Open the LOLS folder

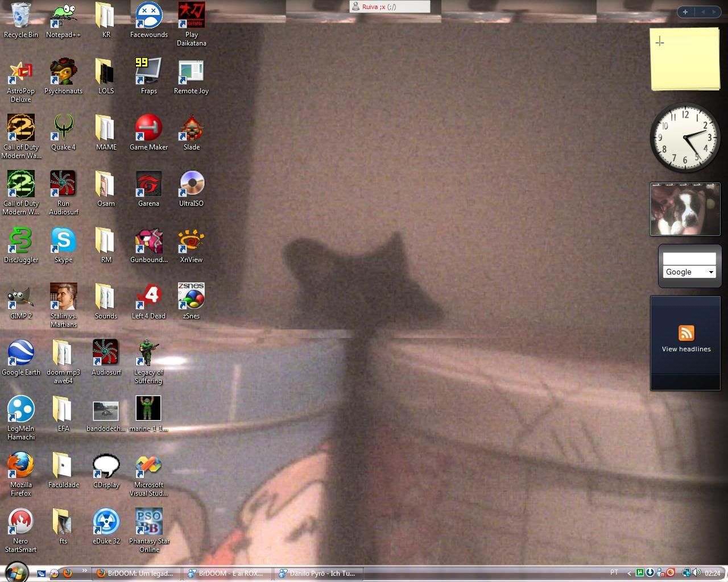click(106, 76)
